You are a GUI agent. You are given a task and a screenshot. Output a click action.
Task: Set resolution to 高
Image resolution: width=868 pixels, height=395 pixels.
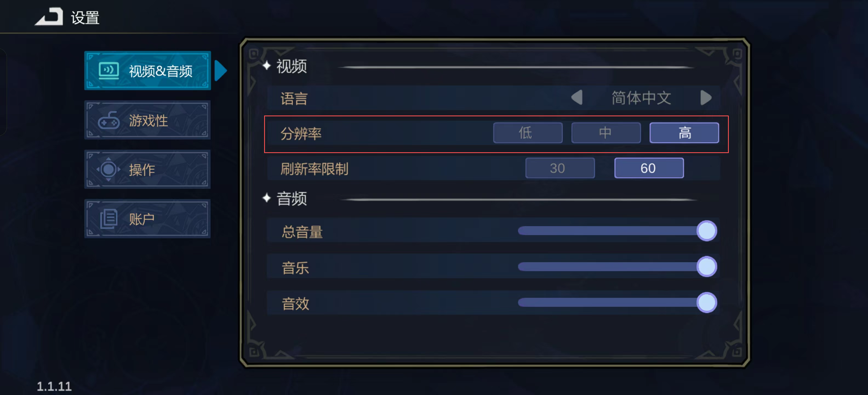684,133
